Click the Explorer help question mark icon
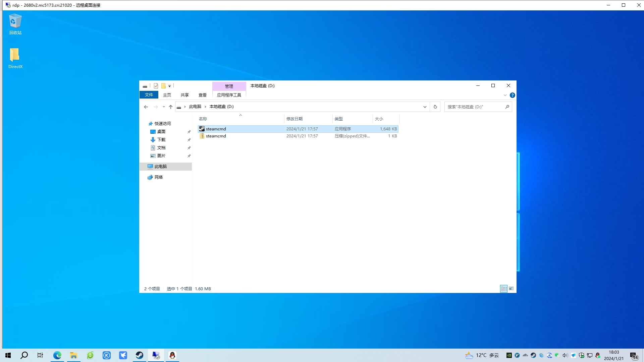The image size is (644, 362). [512, 95]
